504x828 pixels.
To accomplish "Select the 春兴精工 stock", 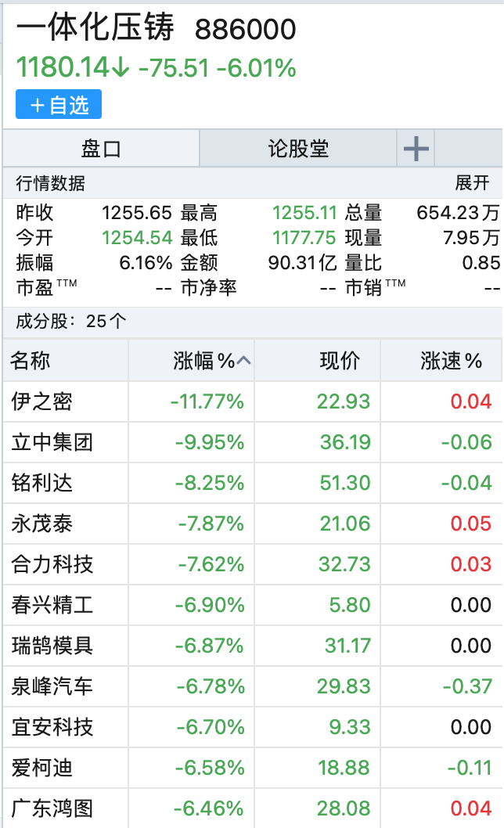I will coord(52,605).
